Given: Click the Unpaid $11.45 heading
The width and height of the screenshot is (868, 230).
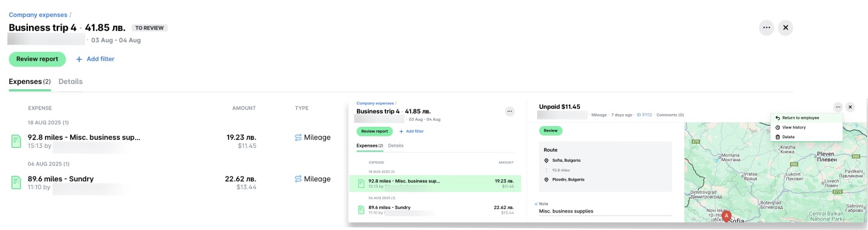Looking at the screenshot, I should 560,107.
